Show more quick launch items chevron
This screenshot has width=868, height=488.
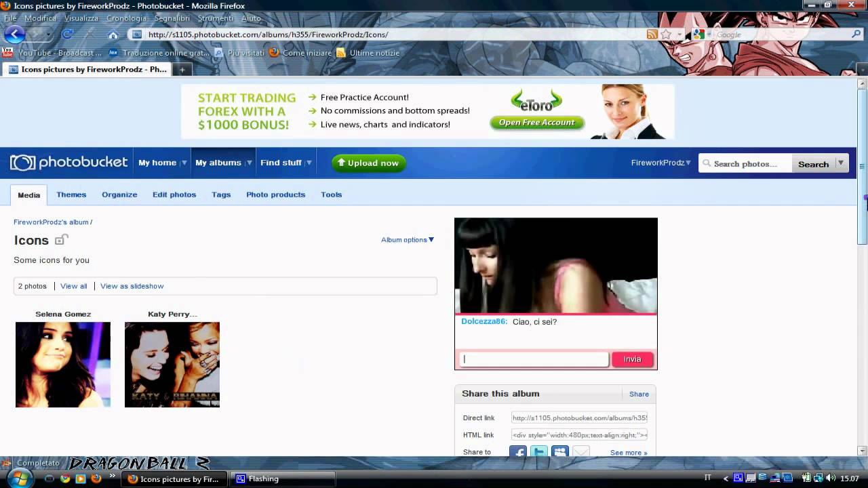112,476
